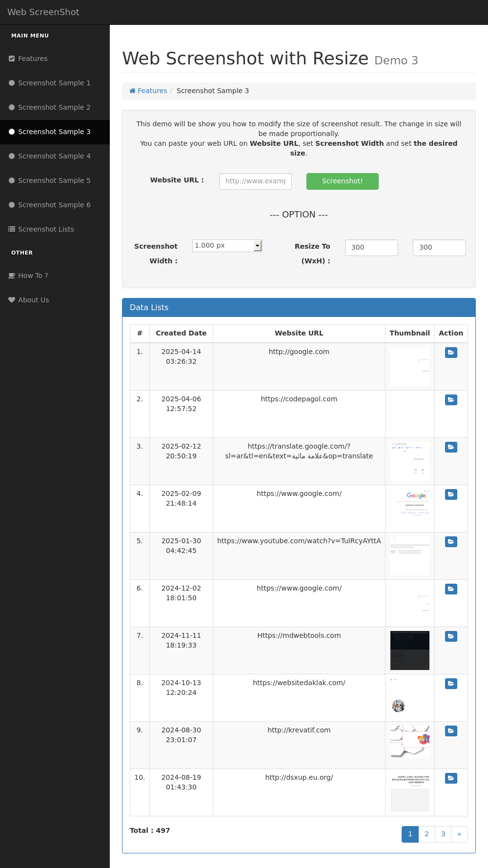
Task: Click folder icon for websitedaklak.com entry
Action: tap(451, 684)
